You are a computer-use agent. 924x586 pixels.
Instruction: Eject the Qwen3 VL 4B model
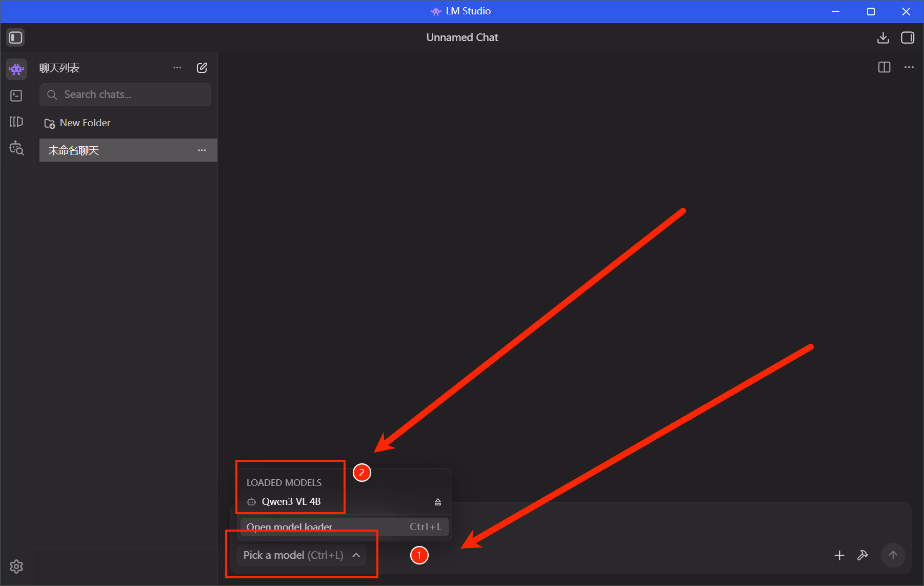click(x=438, y=502)
